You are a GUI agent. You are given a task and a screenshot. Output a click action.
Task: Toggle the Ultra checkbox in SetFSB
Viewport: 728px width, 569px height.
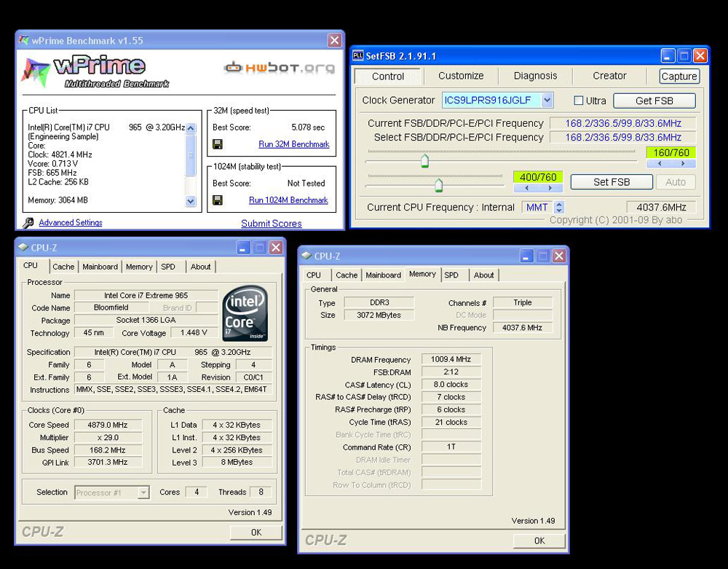[x=579, y=101]
